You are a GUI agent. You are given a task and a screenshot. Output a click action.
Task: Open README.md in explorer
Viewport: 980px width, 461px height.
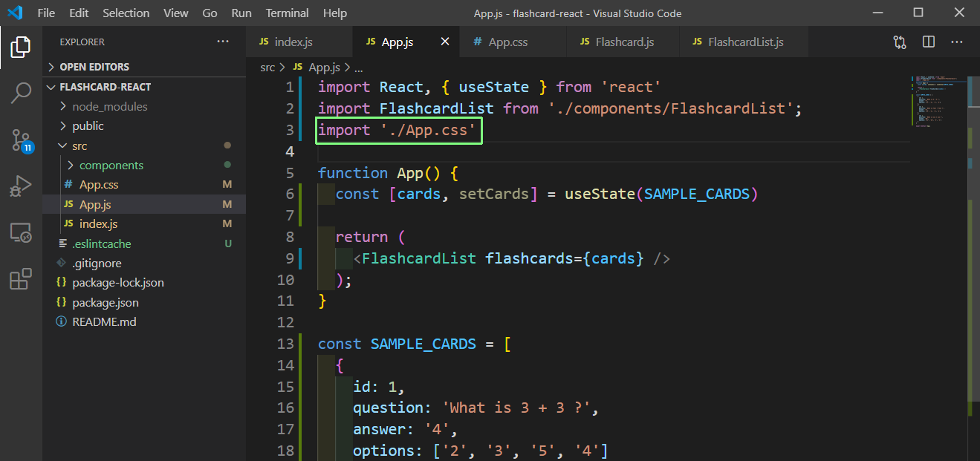pyautogui.click(x=104, y=322)
